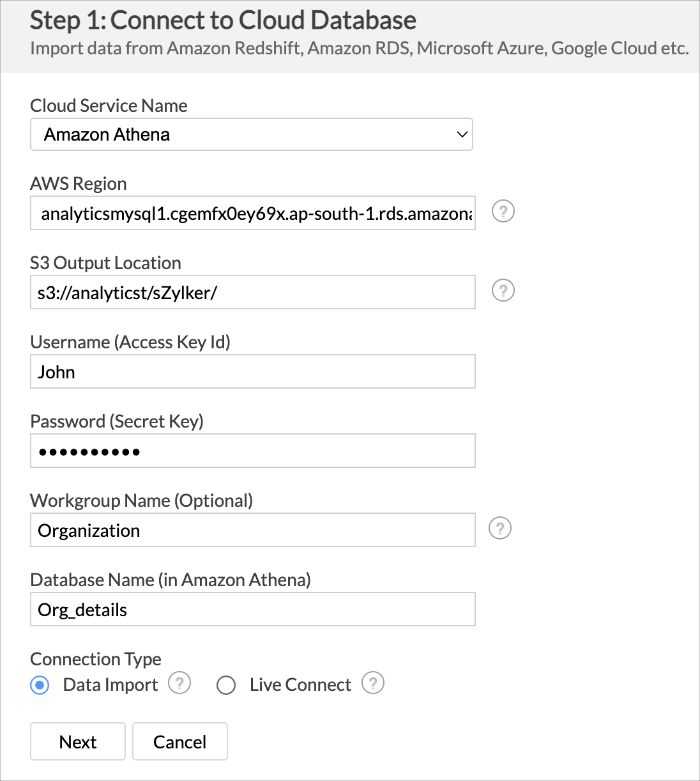Choose the Live Connect radio button
Screen dimensions: 700x781
pyautogui.click(x=226, y=685)
